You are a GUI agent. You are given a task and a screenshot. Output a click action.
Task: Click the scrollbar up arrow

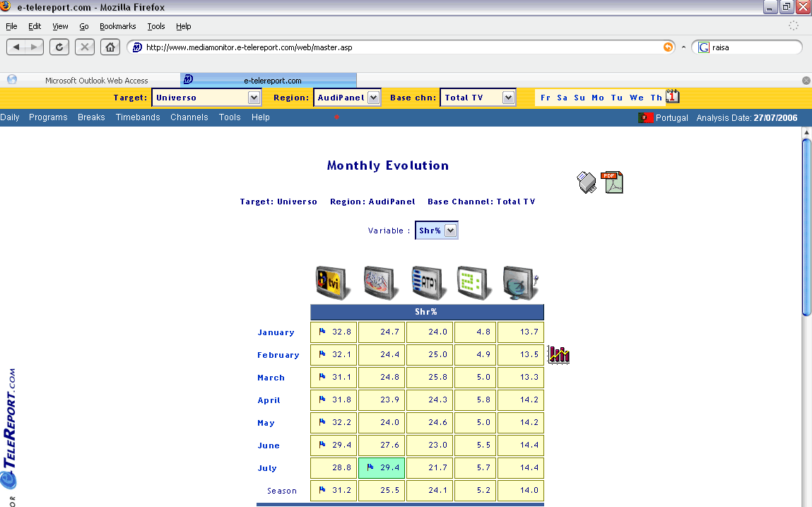pyautogui.click(x=806, y=132)
